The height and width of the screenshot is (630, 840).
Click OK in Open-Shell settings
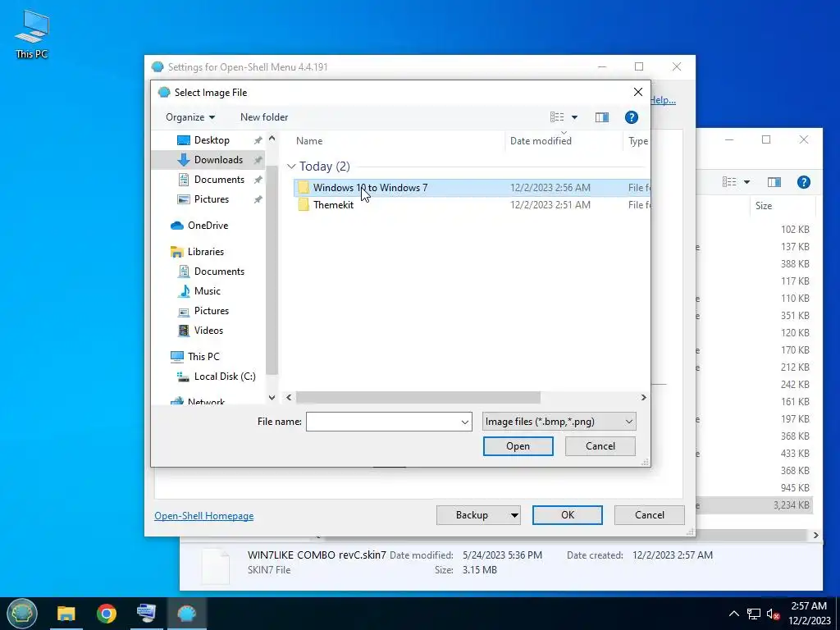tap(568, 515)
